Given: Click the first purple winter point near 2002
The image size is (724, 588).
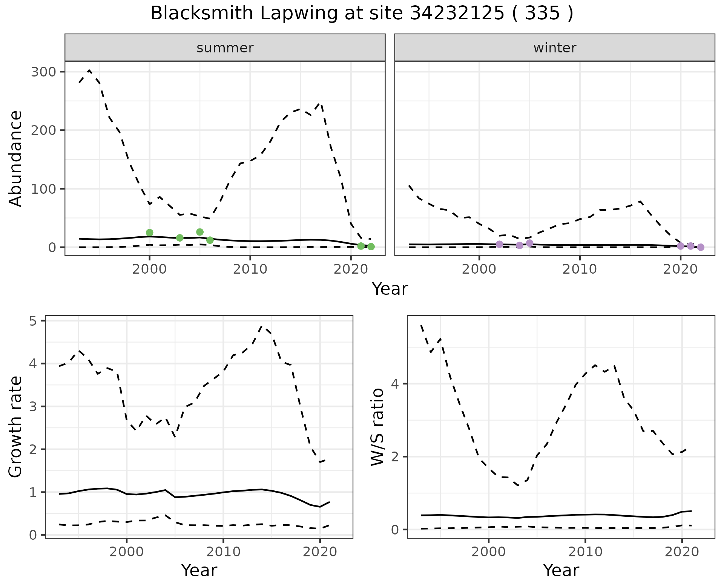Looking at the screenshot, I should point(499,244).
